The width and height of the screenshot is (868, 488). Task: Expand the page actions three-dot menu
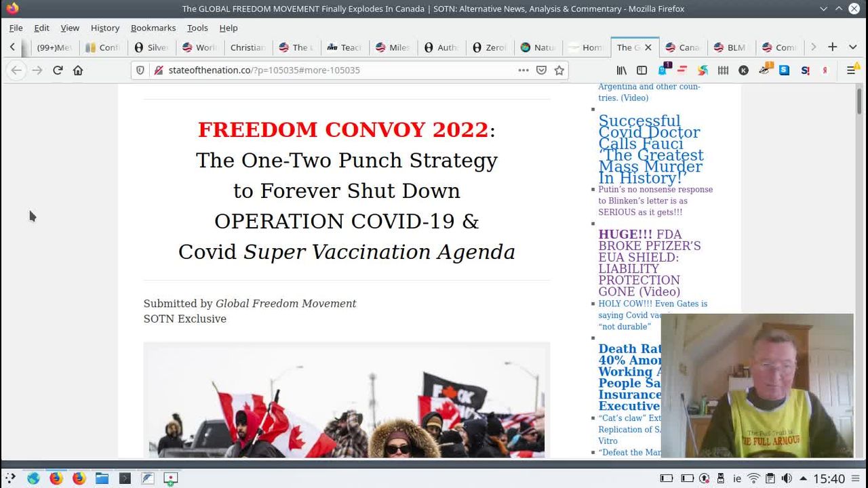[x=523, y=70]
